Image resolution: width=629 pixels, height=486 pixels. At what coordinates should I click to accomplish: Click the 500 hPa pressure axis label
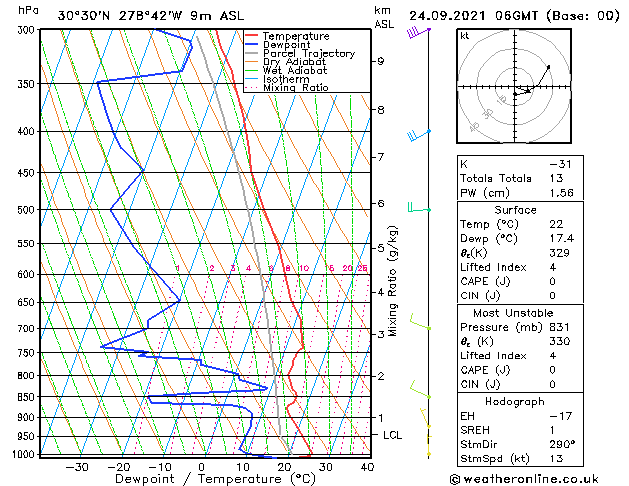(26, 210)
